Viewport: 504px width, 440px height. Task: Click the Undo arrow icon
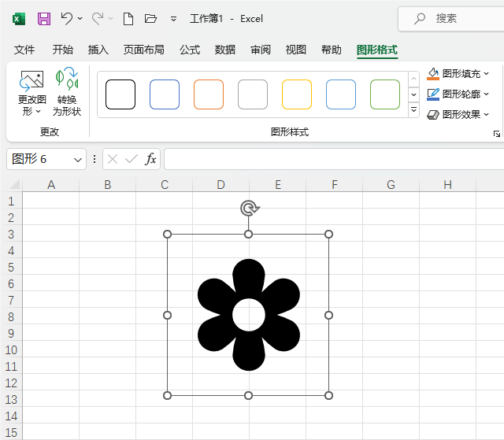67,18
